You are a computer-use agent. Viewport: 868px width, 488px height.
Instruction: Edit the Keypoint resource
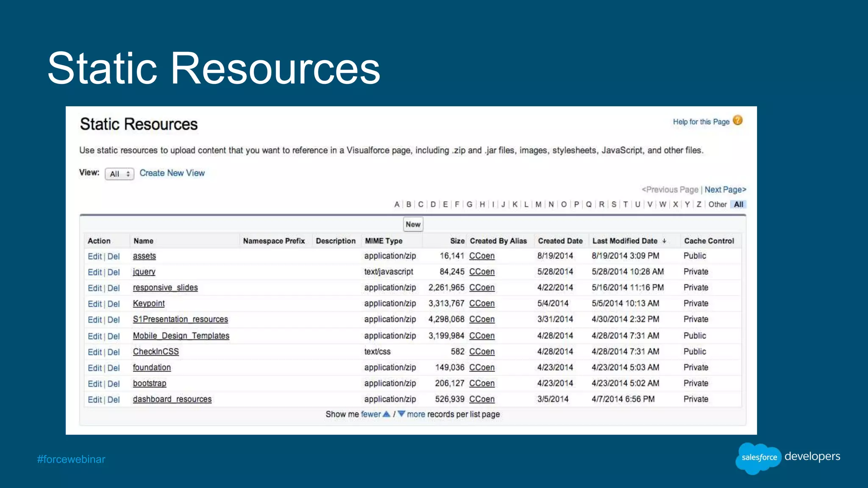(95, 304)
